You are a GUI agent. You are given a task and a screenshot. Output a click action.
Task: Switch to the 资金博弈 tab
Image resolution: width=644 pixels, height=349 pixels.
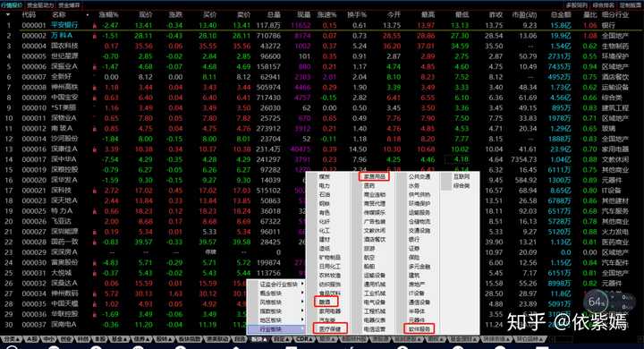pyautogui.click(x=68, y=5)
